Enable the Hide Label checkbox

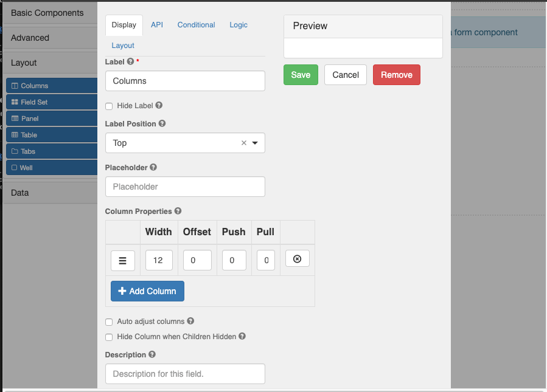108,106
